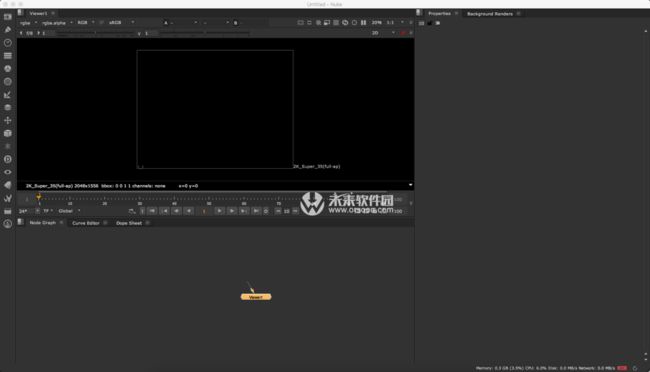The width and height of the screenshot is (650, 372).
Task: Open the Views nodes eye icon
Action: coord(7,172)
